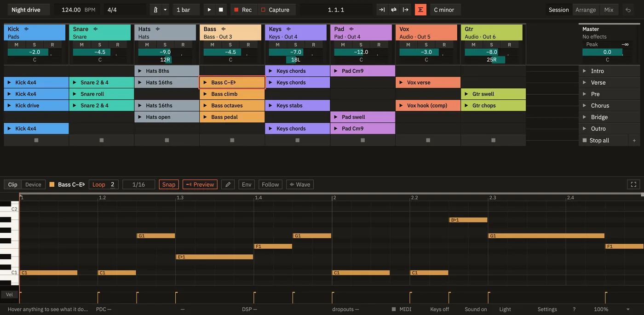Click the Capture button
The height and width of the screenshot is (315, 644).
coord(275,10)
